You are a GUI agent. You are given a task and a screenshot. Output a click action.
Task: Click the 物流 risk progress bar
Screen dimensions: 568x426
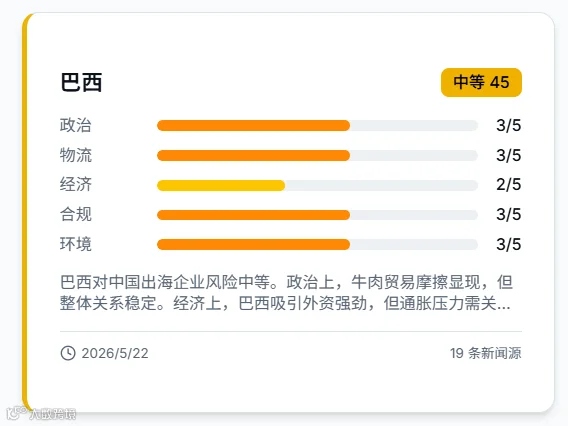click(x=317, y=155)
